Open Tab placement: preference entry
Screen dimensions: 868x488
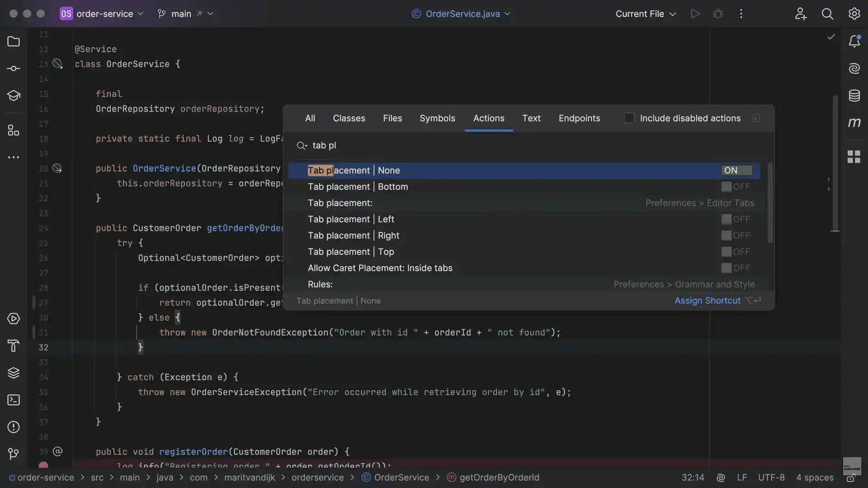pos(524,203)
